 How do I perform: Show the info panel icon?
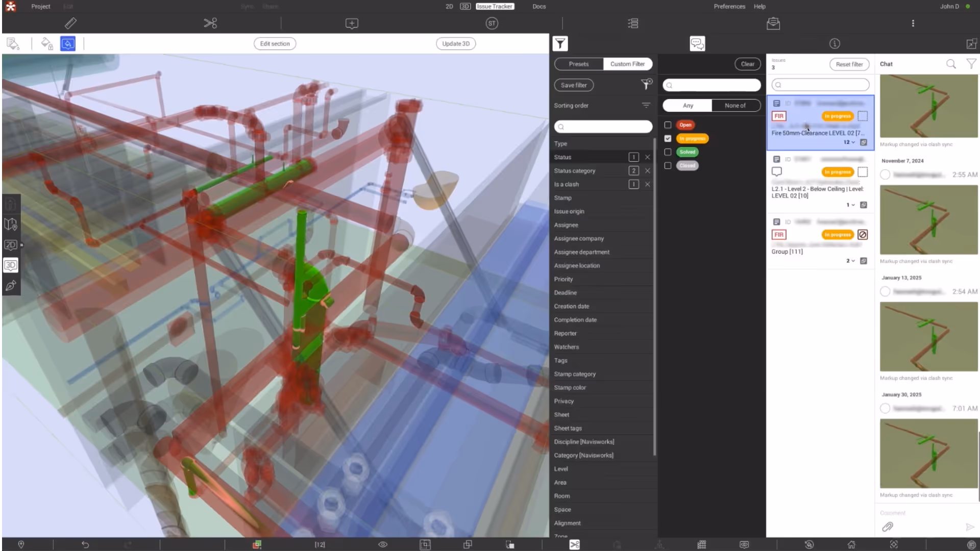click(835, 44)
